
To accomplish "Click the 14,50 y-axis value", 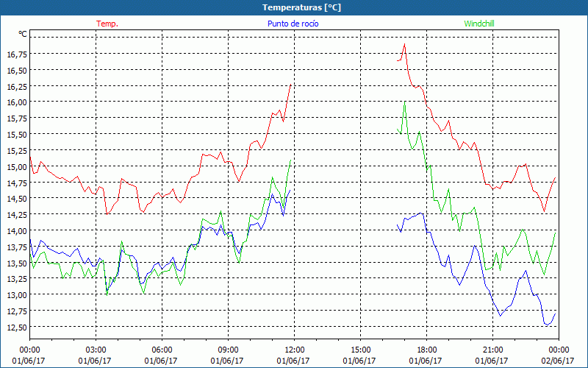I will [17, 199].
